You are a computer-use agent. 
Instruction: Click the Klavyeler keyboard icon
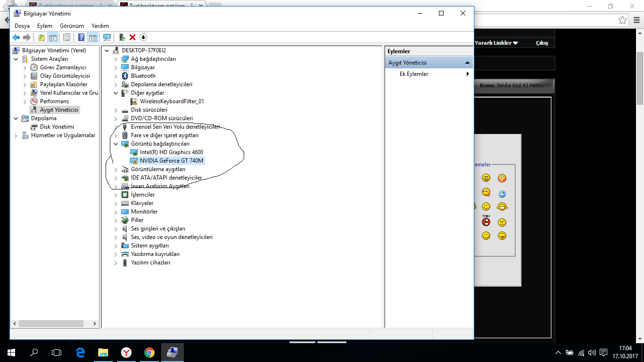[x=125, y=203]
